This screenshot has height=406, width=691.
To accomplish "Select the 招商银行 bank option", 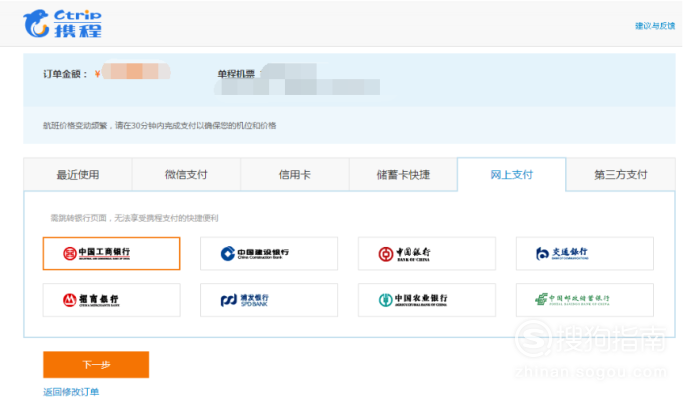I will (111, 300).
